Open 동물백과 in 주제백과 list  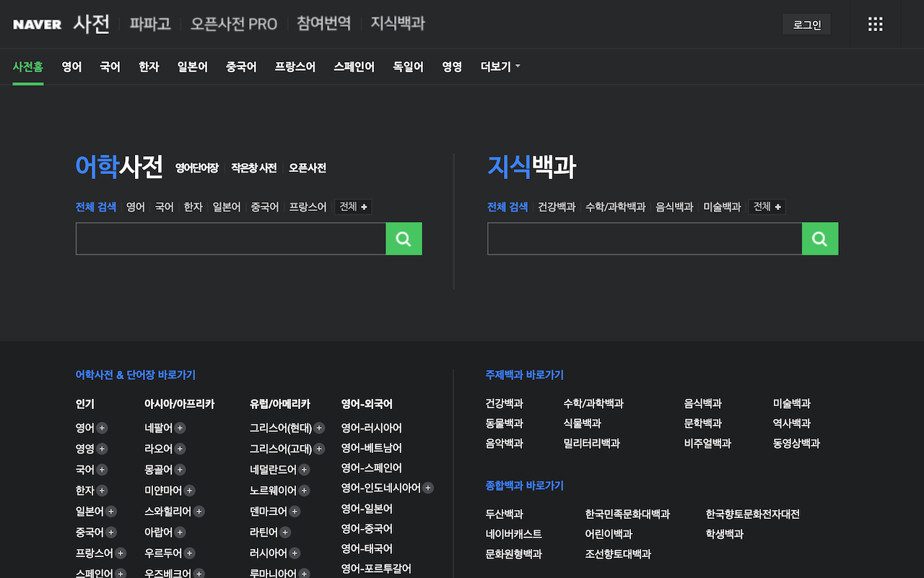pyautogui.click(x=505, y=423)
